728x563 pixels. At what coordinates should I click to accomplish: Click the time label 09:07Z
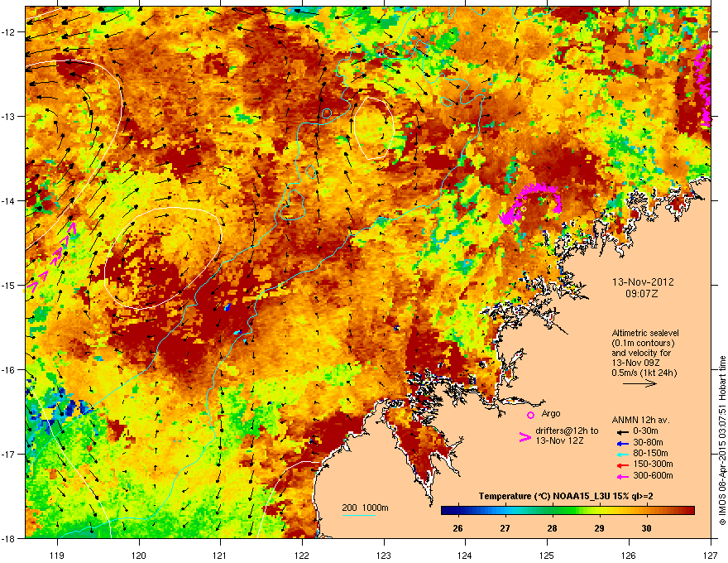[642, 294]
